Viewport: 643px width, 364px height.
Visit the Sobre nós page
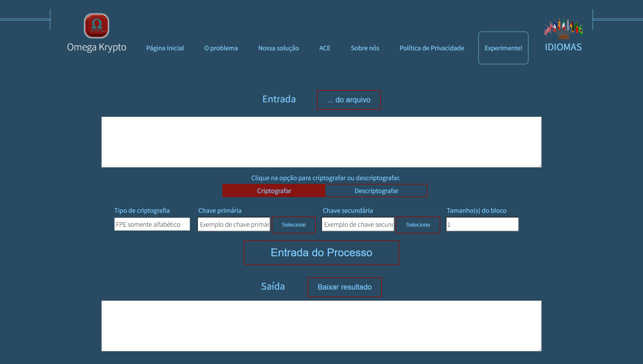pos(365,48)
